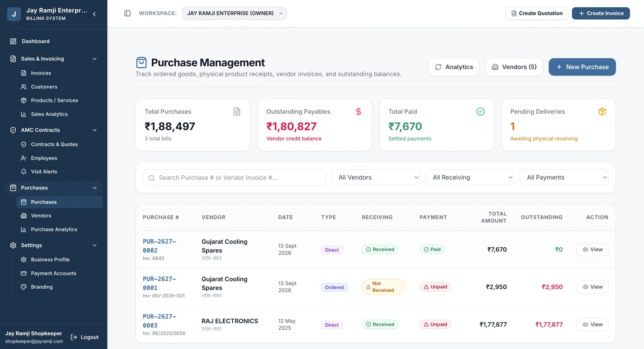
Task: Open Business Profile settings
Action: [59, 260]
